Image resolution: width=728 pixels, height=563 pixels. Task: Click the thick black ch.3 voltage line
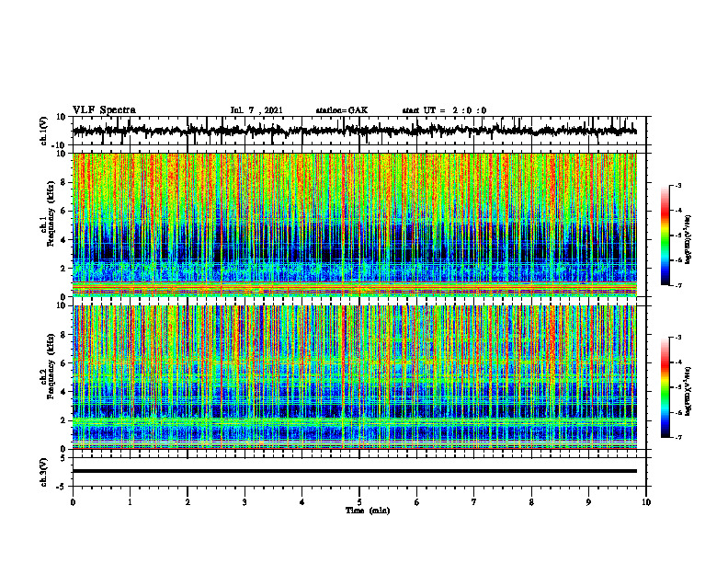click(x=355, y=471)
